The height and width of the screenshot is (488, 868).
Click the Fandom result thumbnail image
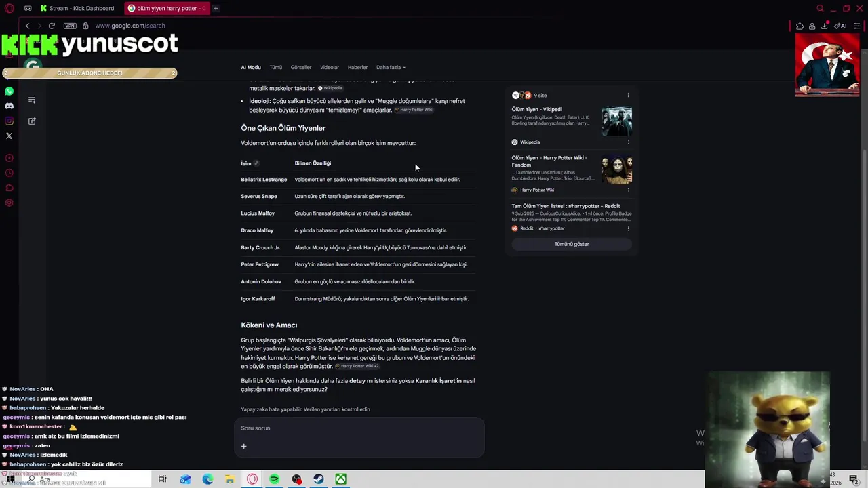[x=616, y=169]
